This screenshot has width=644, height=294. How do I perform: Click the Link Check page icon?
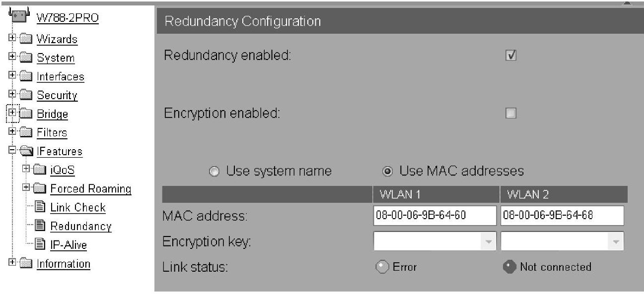tap(41, 207)
